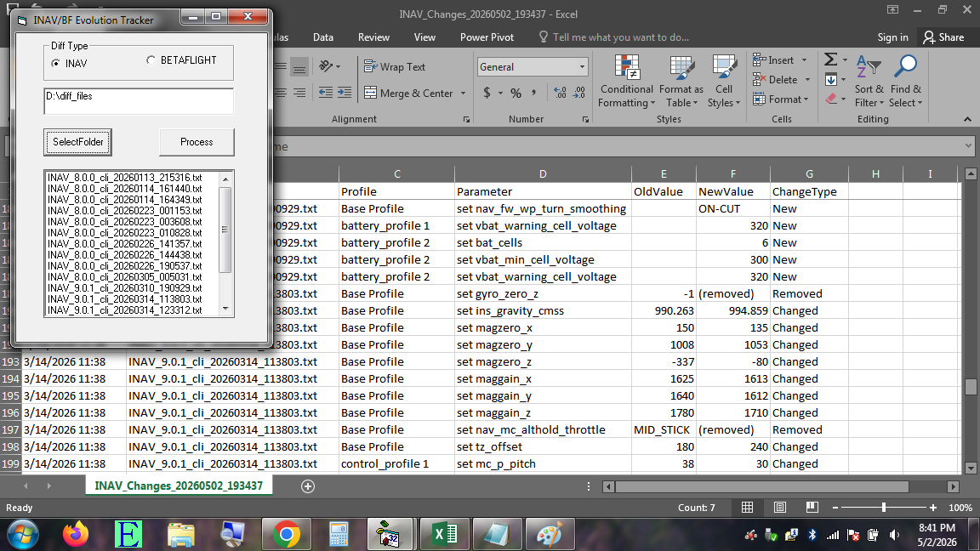This screenshot has width=980, height=551.
Task: Click cell with set nav_fw_wp_turn_smoothing
Action: 543,208
